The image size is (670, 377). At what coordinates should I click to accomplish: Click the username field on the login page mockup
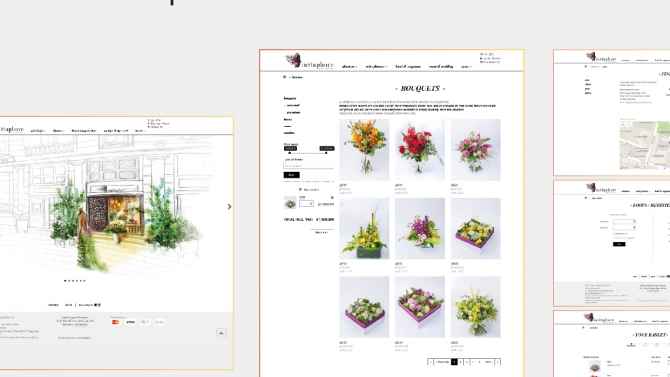(x=624, y=221)
